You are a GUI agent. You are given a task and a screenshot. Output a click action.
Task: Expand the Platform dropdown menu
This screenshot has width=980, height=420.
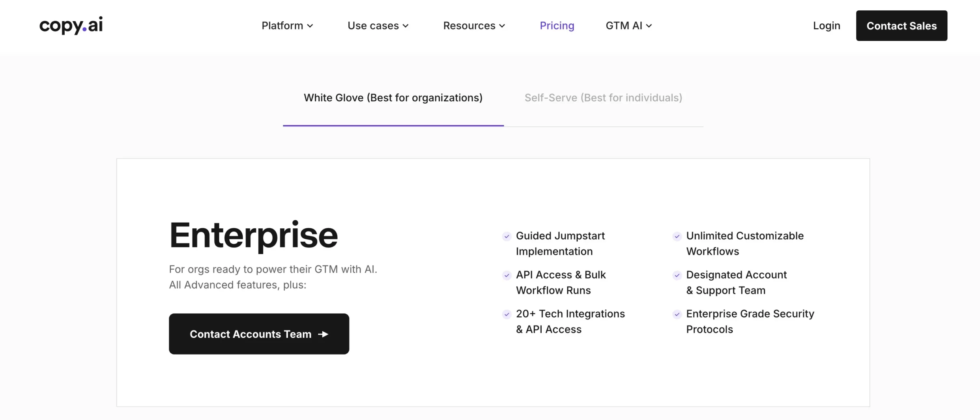[x=286, y=26]
